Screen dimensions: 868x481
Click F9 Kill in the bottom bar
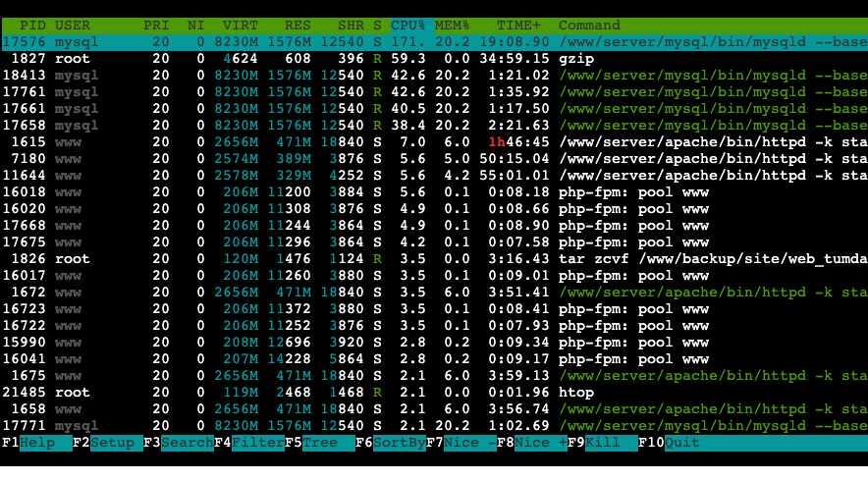603,443
